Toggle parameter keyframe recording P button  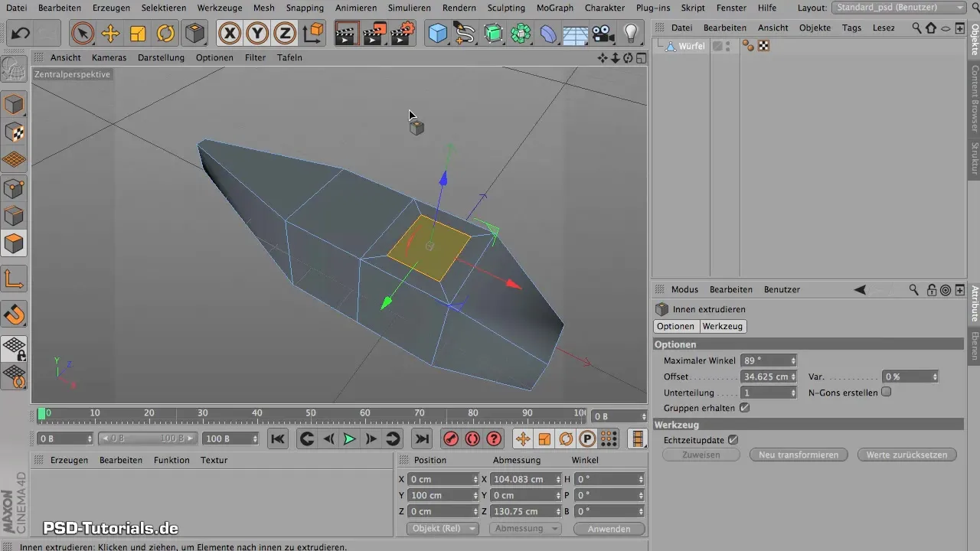point(587,439)
